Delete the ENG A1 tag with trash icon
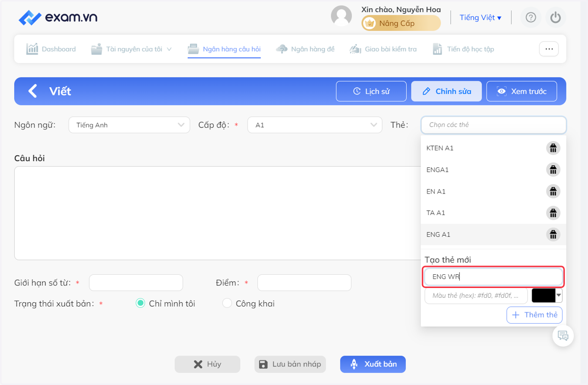This screenshot has height=385, width=588. [553, 234]
